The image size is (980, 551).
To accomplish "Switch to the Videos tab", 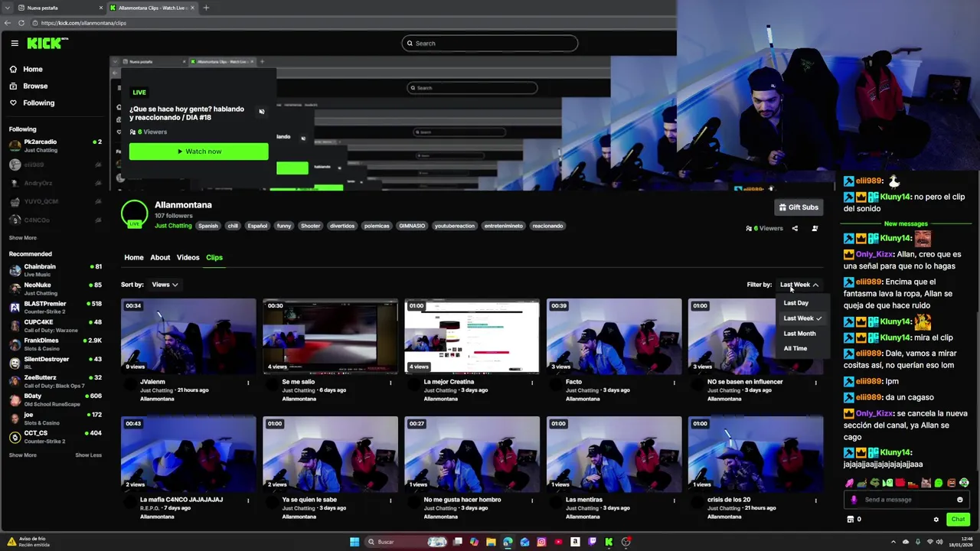I will 188,258.
